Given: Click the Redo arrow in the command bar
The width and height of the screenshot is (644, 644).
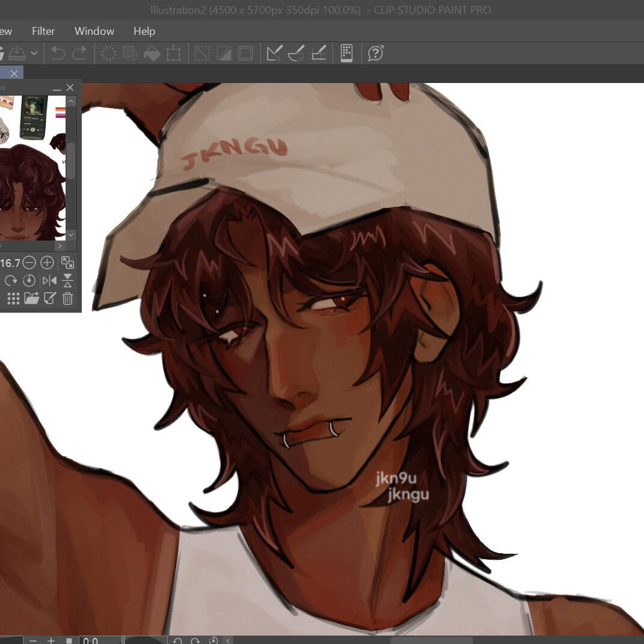Looking at the screenshot, I should click(x=79, y=54).
